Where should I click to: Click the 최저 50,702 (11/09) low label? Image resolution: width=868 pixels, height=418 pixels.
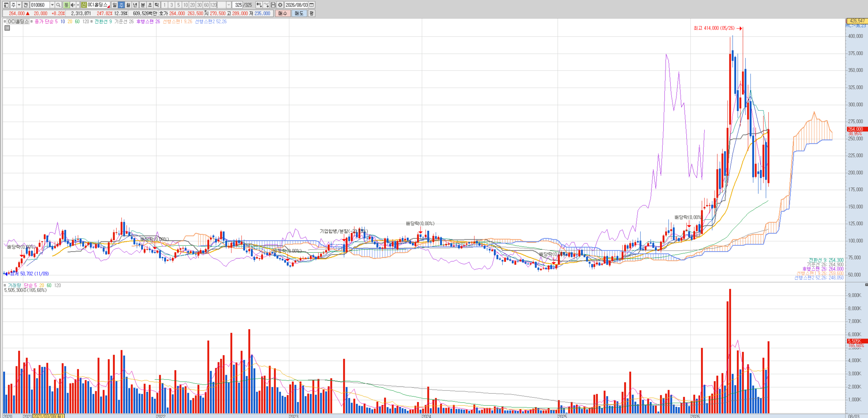[29, 274]
